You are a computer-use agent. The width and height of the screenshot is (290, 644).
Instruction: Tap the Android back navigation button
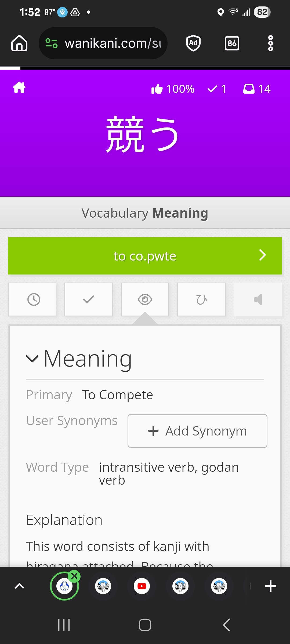(x=226, y=625)
